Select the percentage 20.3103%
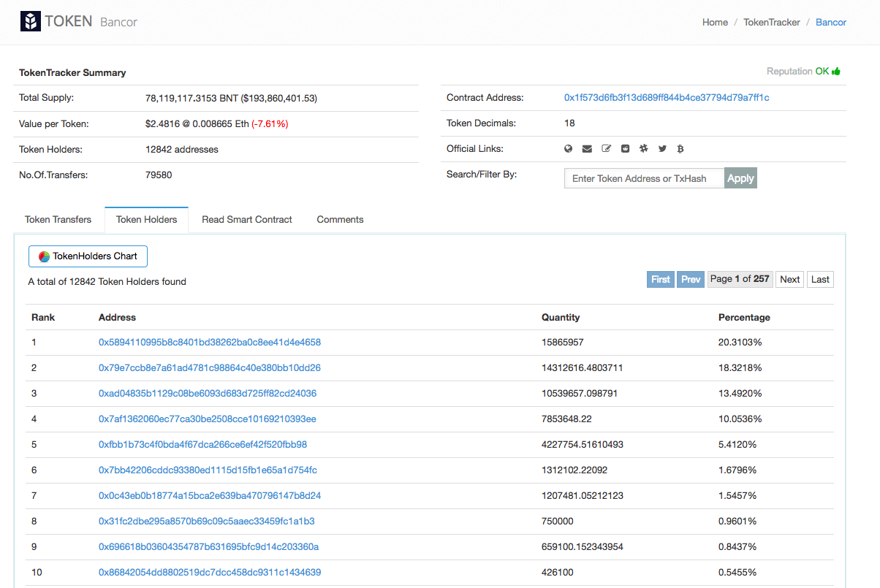The height and width of the screenshot is (588, 880). (740, 342)
